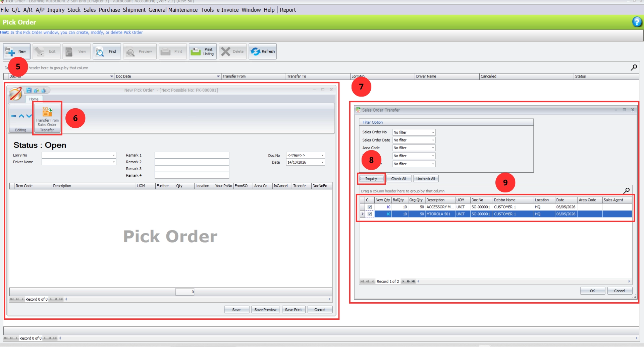Click the Find toolbar icon
The width and height of the screenshot is (644, 362).
pyautogui.click(x=107, y=51)
